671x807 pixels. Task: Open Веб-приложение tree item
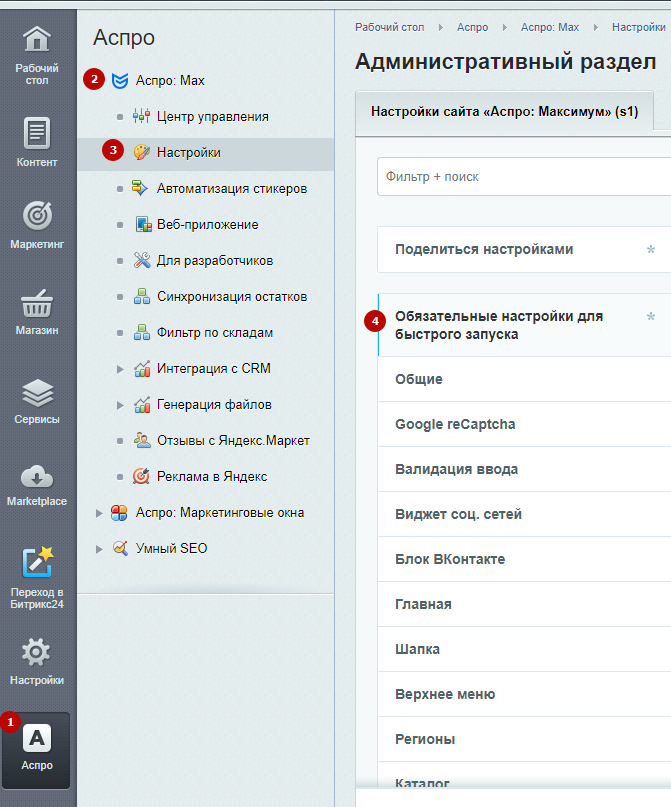(x=207, y=224)
